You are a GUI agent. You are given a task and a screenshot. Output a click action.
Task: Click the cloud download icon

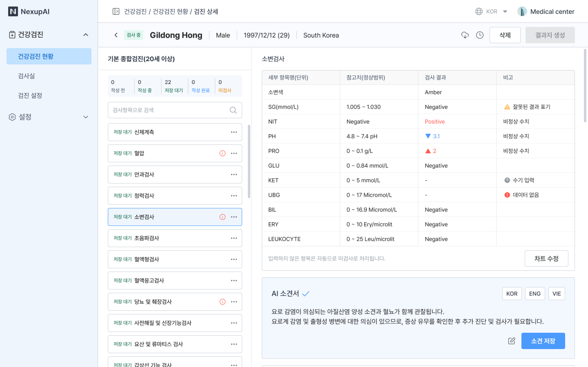[x=465, y=35]
